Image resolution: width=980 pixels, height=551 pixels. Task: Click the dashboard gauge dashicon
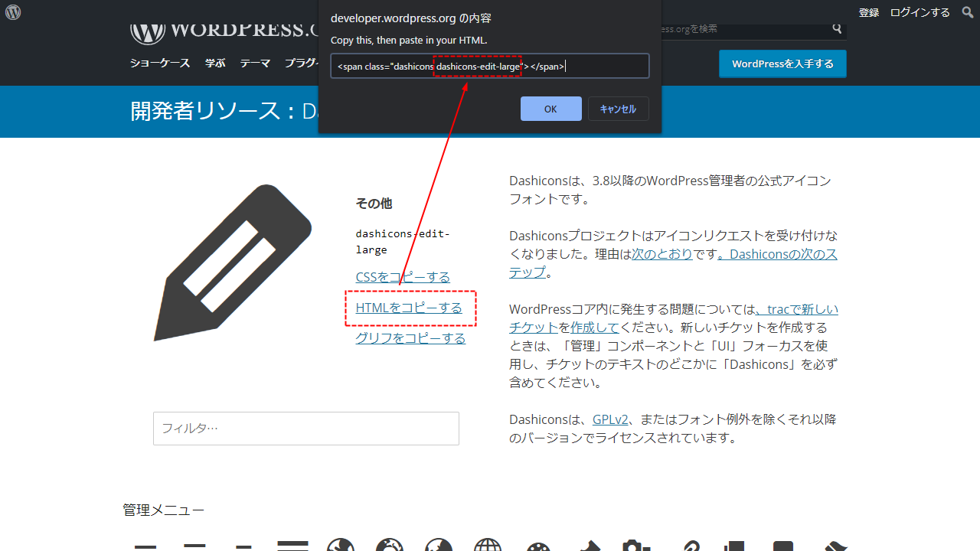pos(537,546)
